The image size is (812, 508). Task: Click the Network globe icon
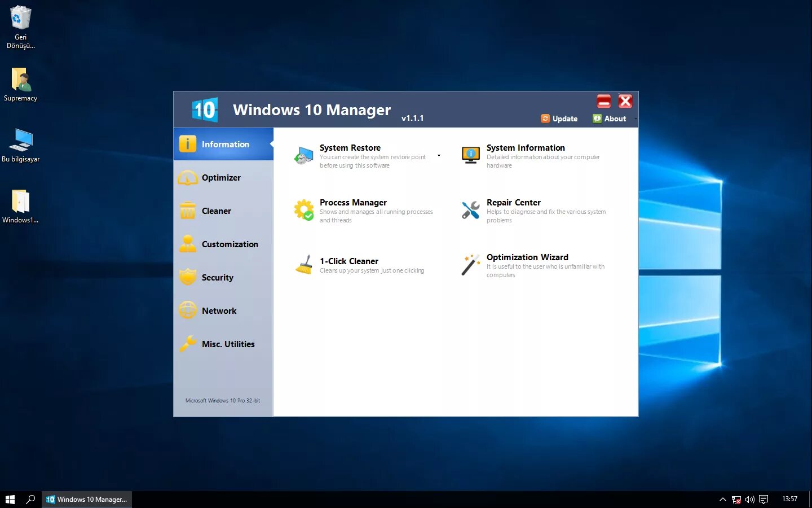188,310
